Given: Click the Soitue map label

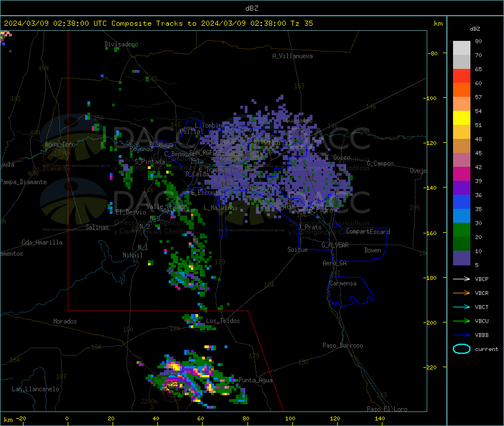Looking at the screenshot, I should click(x=297, y=250).
